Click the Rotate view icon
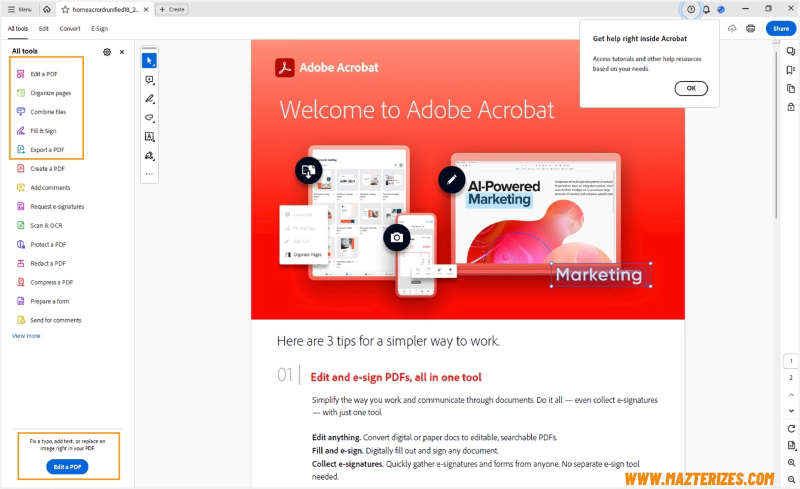This screenshot has width=800, height=489. pyautogui.click(x=791, y=429)
